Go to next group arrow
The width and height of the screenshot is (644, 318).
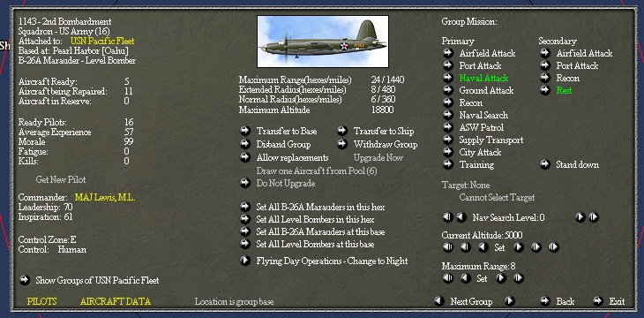point(510,301)
